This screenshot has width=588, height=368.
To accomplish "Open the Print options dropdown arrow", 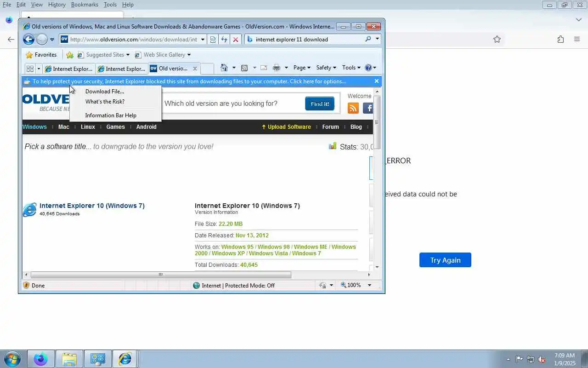I will pyautogui.click(x=286, y=68).
